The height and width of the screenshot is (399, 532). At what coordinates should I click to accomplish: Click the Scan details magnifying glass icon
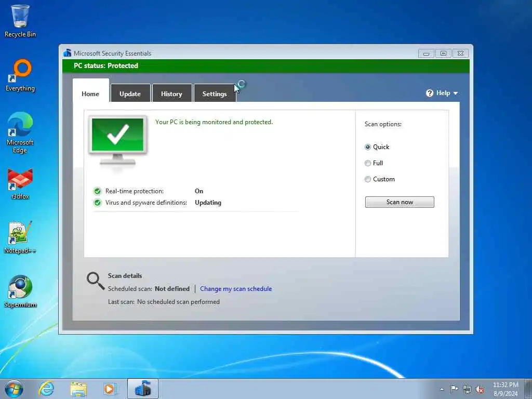[x=96, y=281]
